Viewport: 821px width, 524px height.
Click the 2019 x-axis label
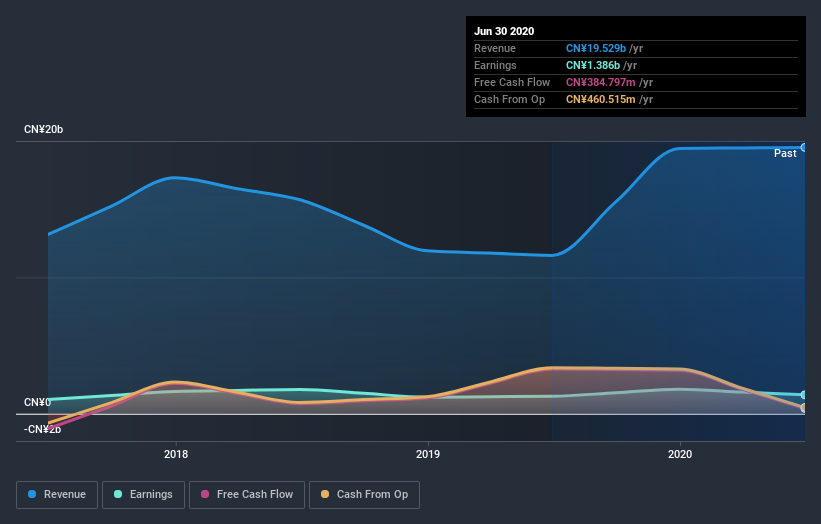[x=428, y=454]
